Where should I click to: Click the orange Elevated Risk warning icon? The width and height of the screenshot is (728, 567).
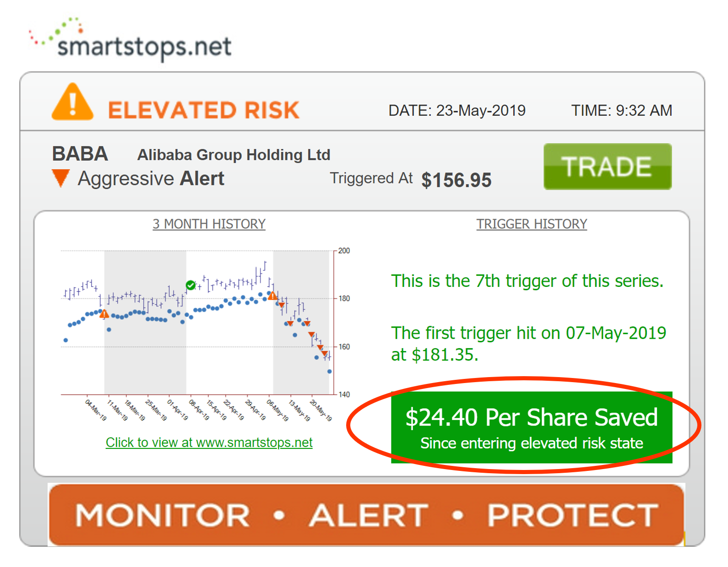click(72, 103)
